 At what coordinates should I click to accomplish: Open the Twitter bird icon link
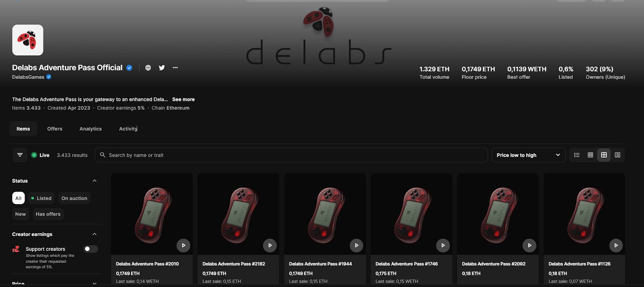coord(162,68)
